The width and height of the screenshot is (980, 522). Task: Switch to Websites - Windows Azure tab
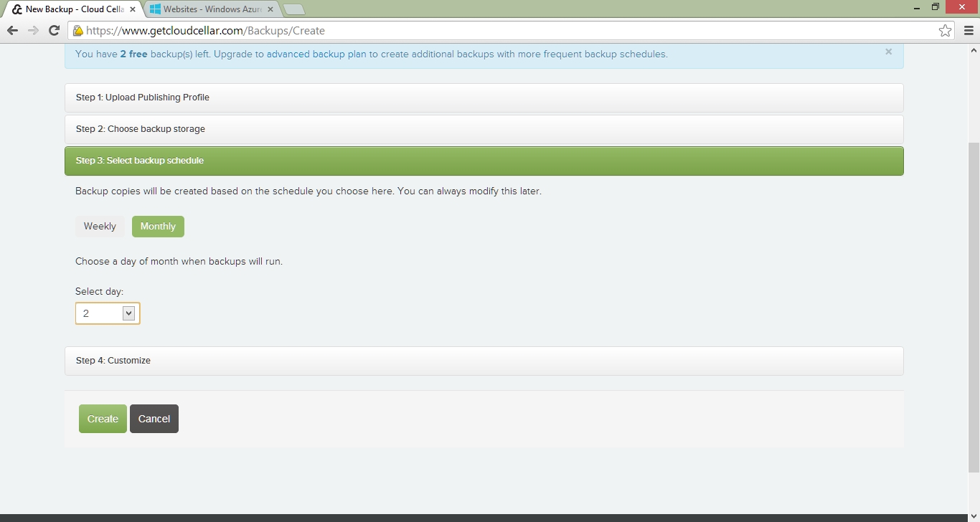(212, 9)
